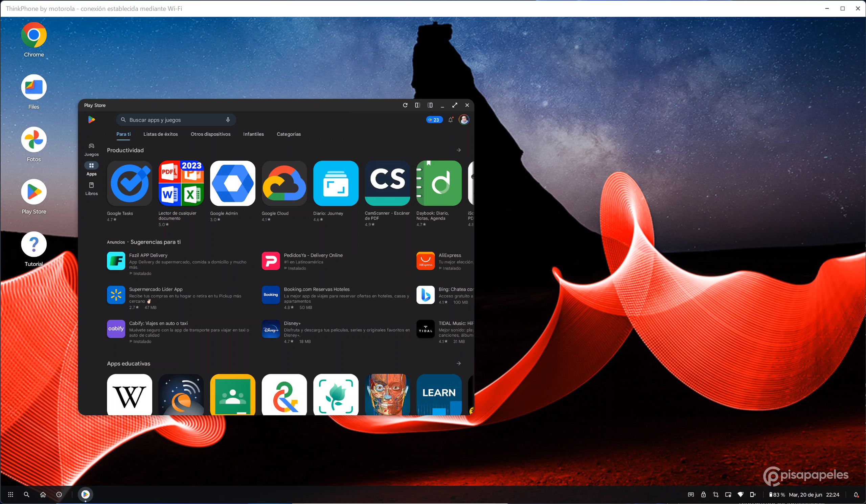Open the user profile avatar

[x=464, y=119]
